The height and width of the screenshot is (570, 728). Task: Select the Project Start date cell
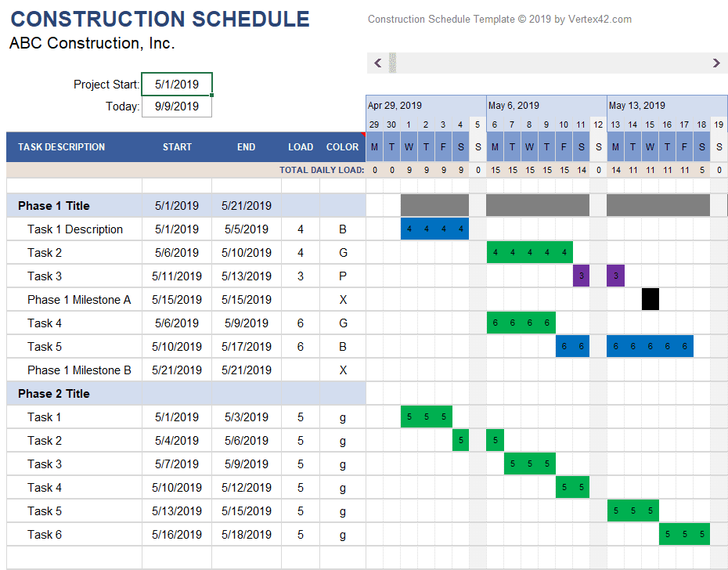pyautogui.click(x=176, y=84)
